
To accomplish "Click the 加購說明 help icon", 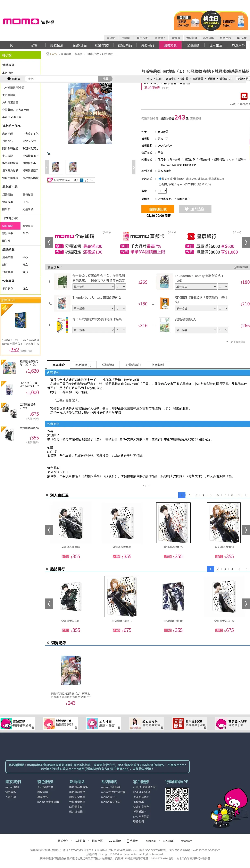I will pos(235,267).
